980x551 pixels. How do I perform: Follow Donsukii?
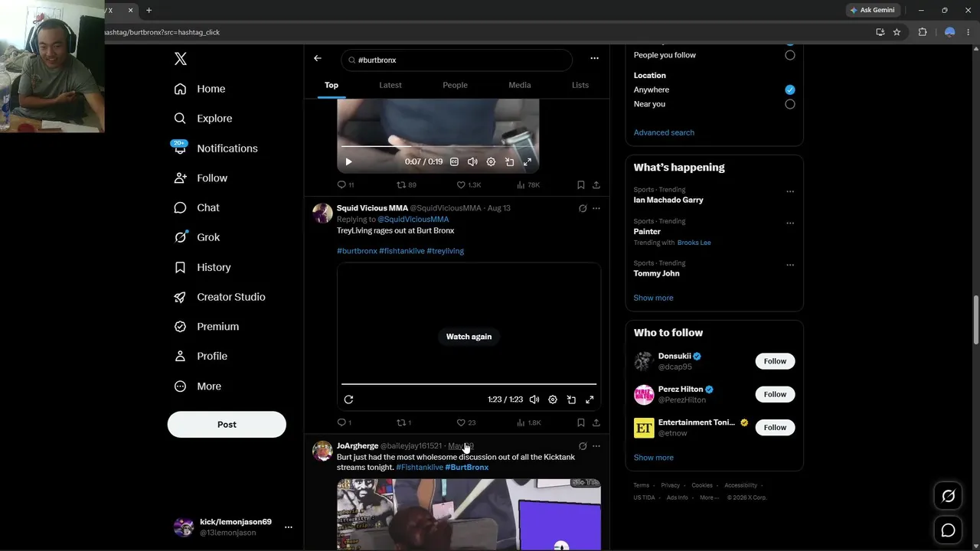tap(775, 361)
